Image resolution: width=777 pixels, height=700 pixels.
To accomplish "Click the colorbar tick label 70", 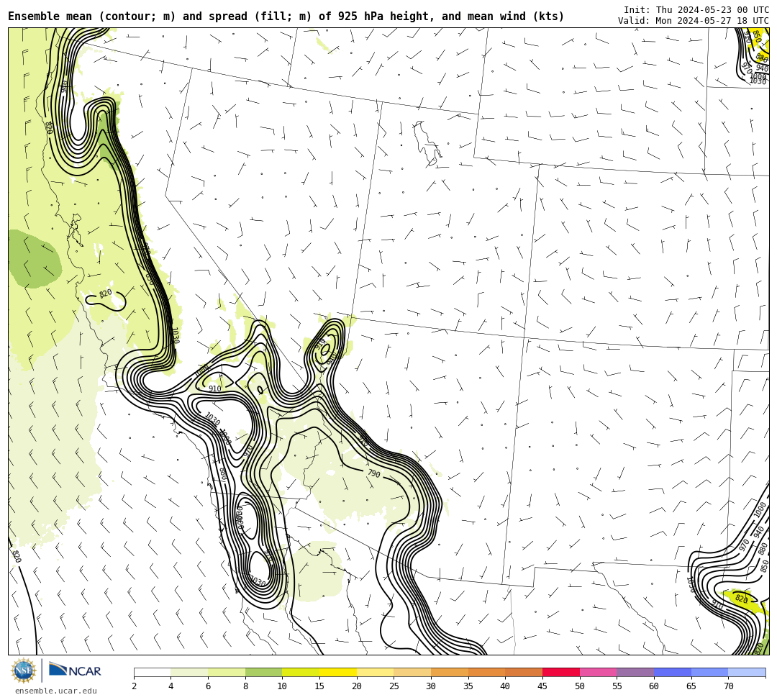I will [x=728, y=686].
